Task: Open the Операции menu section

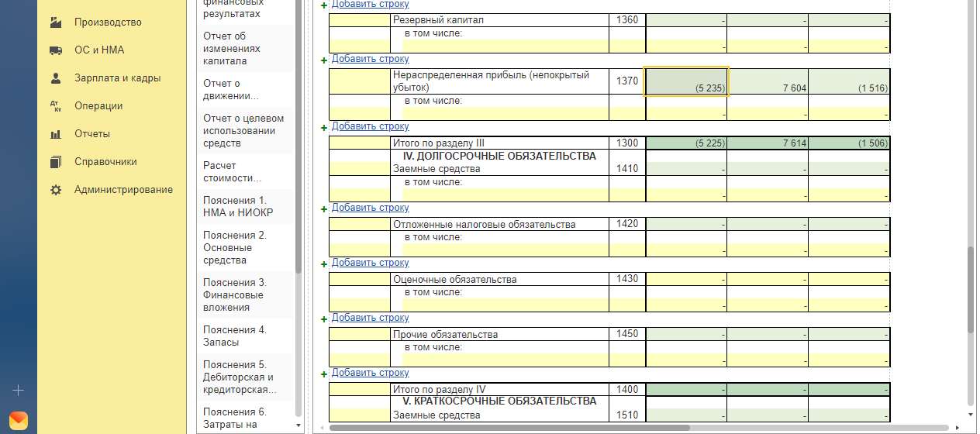Action: click(98, 106)
